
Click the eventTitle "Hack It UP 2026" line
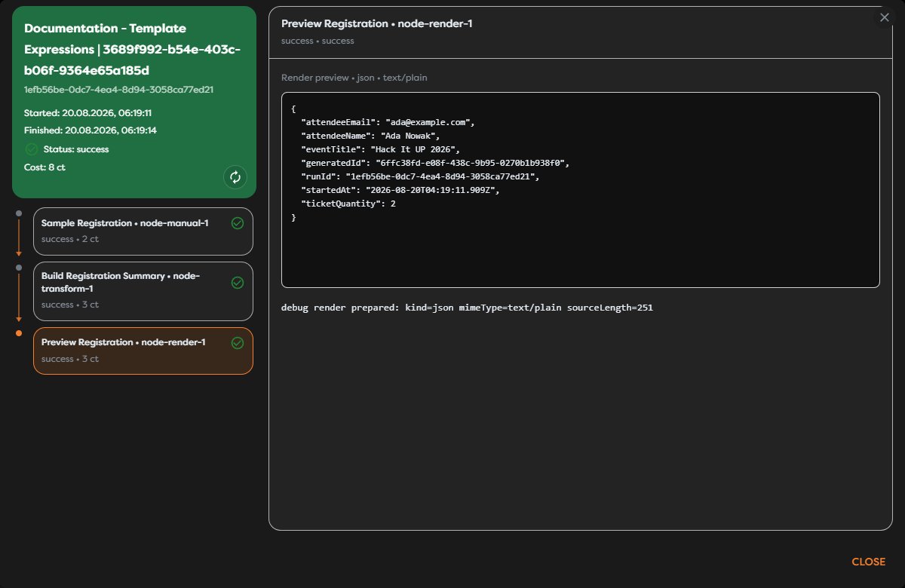point(379,149)
